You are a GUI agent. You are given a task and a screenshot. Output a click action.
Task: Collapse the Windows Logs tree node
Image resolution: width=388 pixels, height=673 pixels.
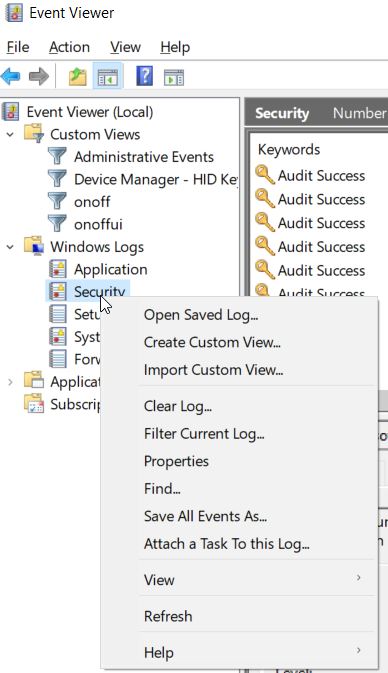(x=10, y=247)
